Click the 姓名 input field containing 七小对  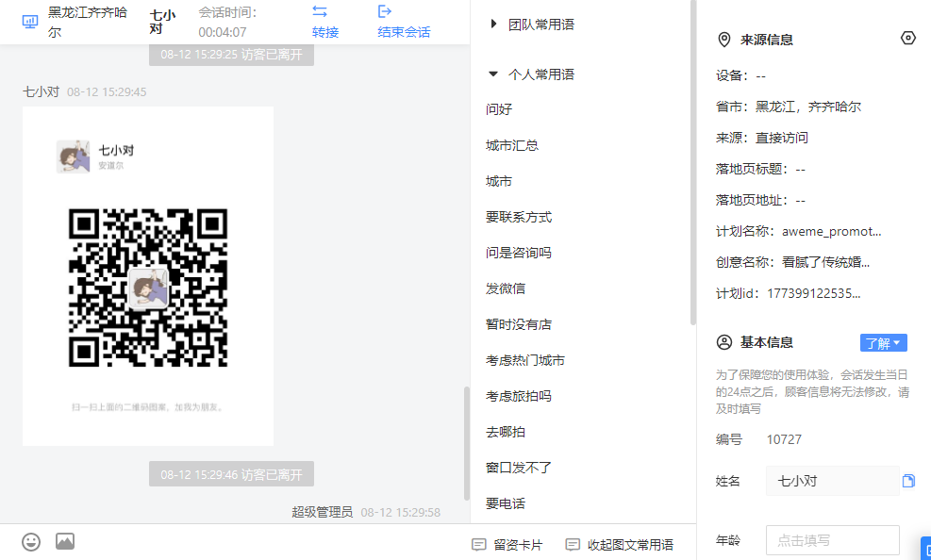coord(833,481)
